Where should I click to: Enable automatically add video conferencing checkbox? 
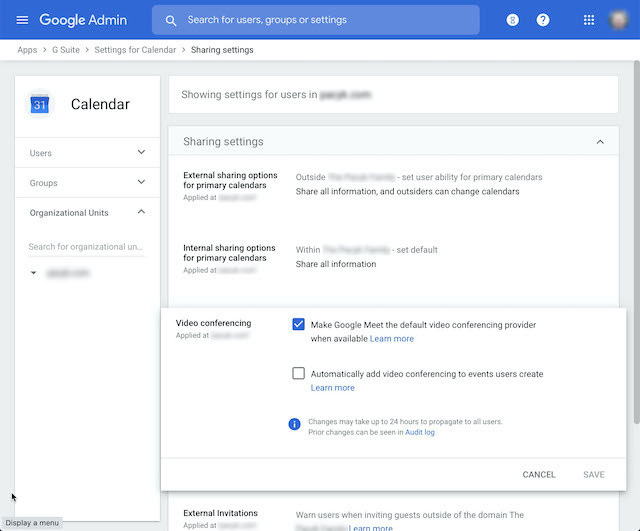point(298,373)
